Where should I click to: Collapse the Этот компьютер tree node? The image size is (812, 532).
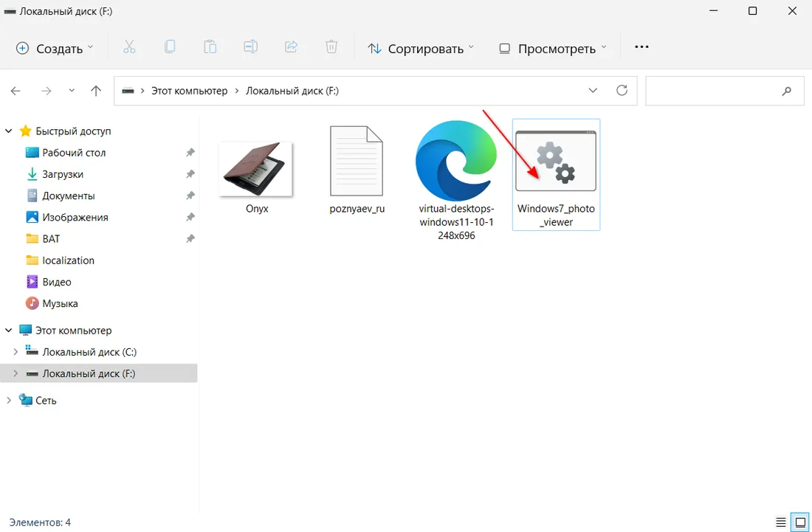(x=8, y=330)
